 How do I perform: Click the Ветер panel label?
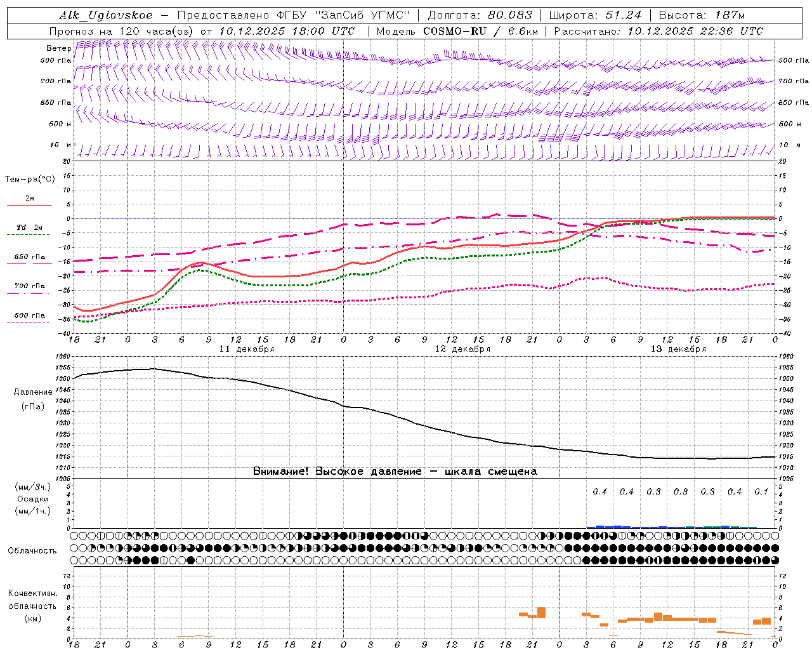click(x=58, y=48)
